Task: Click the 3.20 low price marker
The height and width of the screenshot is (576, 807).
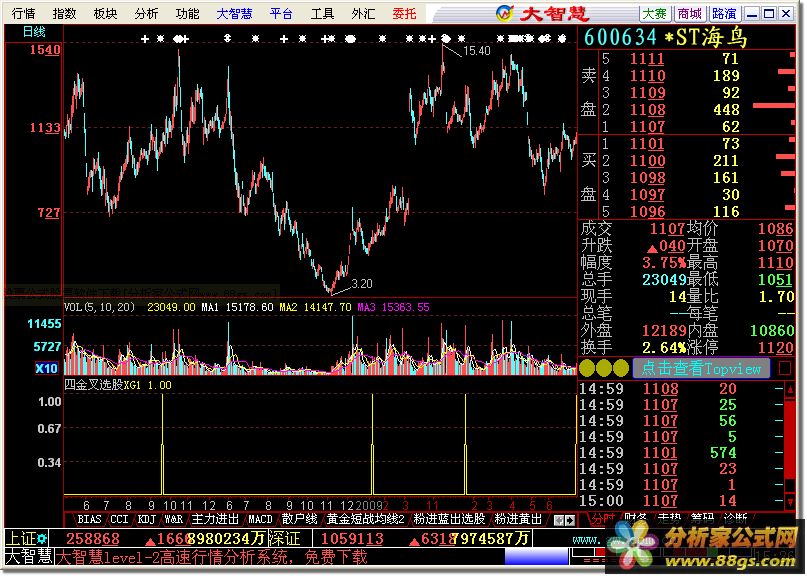Action: (x=362, y=284)
